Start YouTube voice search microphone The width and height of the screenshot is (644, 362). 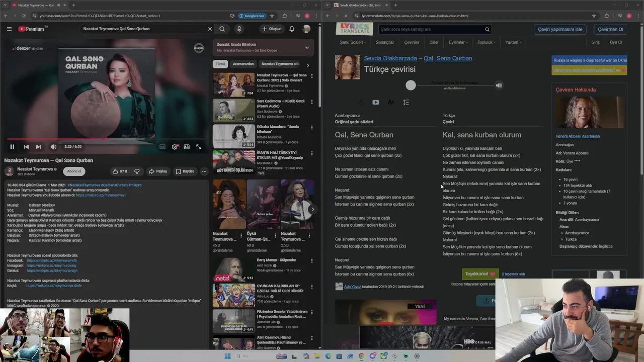tap(239, 29)
